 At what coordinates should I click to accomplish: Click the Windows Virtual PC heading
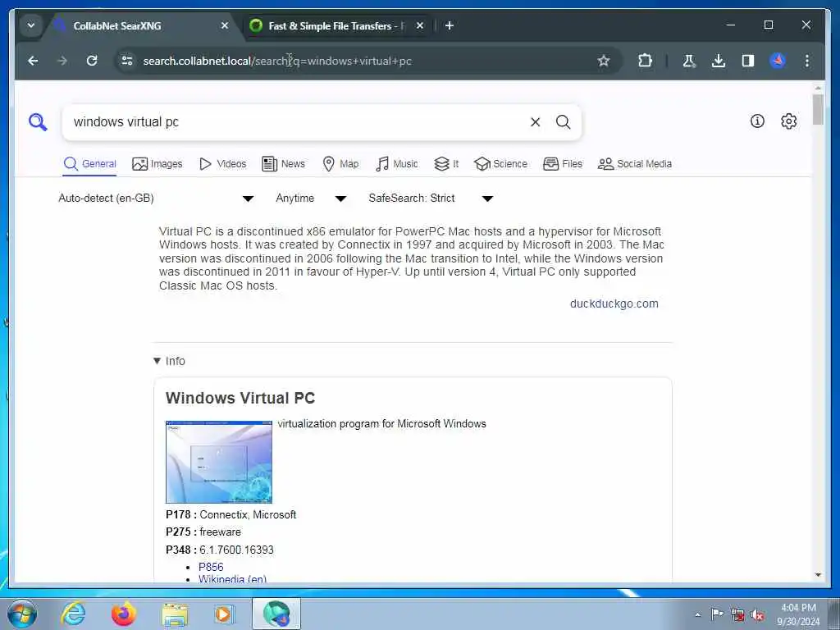240,398
